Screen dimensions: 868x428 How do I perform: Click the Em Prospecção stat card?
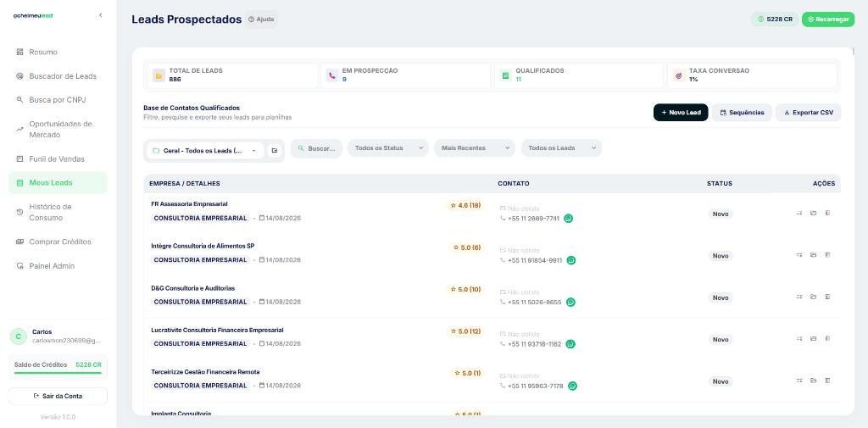(406, 75)
